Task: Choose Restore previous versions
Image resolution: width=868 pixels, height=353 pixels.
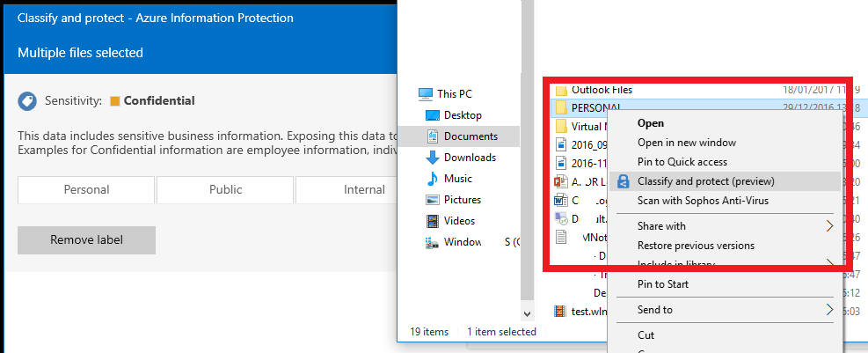Action: point(696,246)
